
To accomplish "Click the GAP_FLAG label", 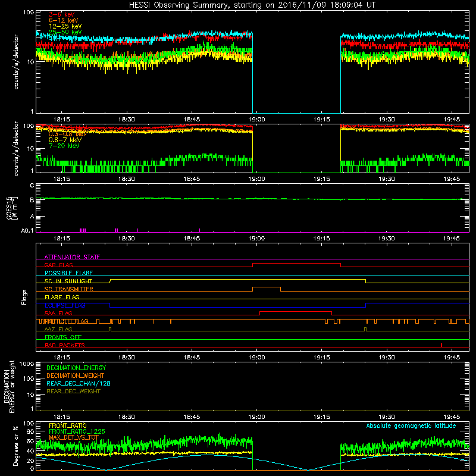I will point(58,265).
